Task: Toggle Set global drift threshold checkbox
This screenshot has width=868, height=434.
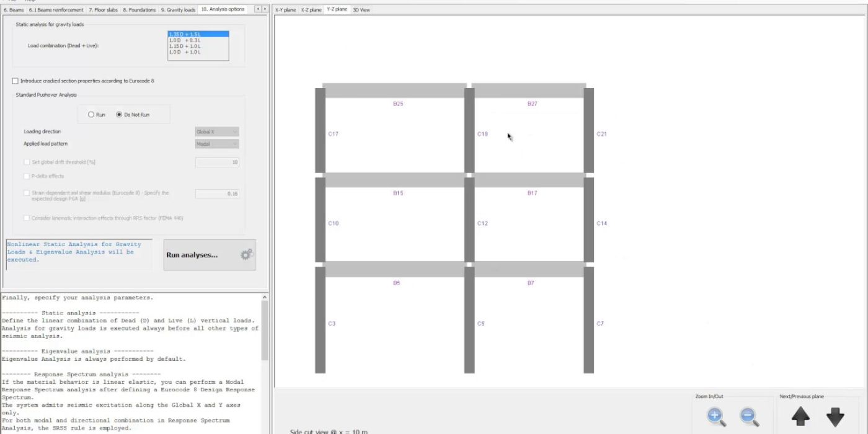Action: 27,162
